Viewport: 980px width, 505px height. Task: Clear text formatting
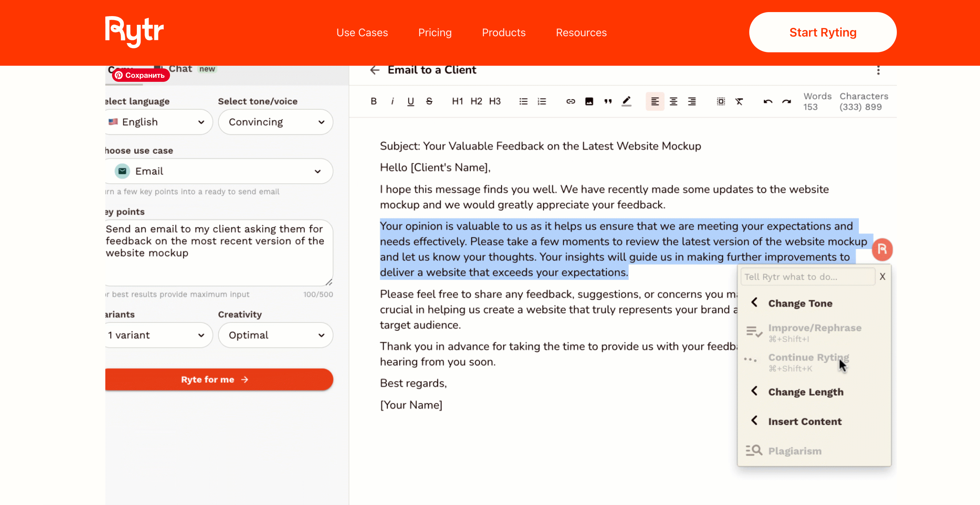[739, 101]
